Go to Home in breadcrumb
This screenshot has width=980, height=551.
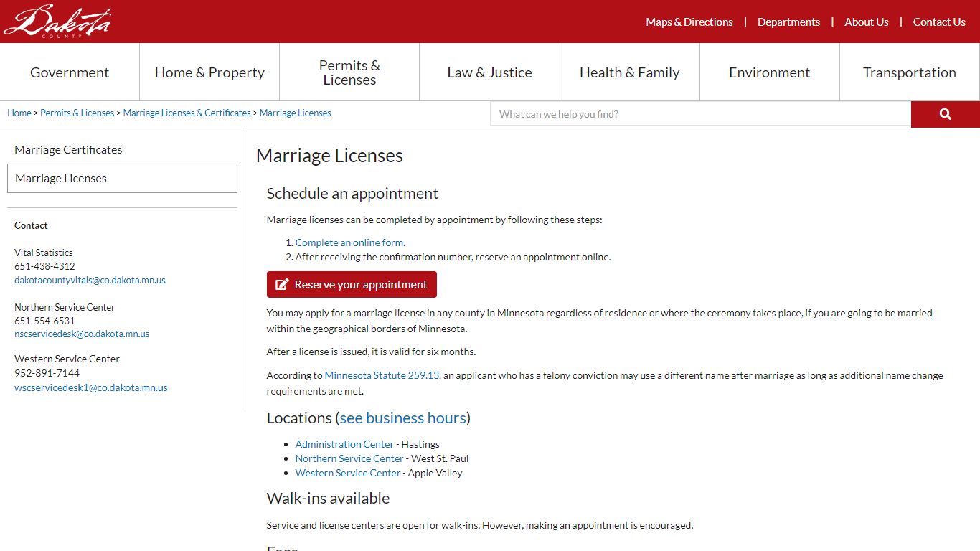(19, 113)
